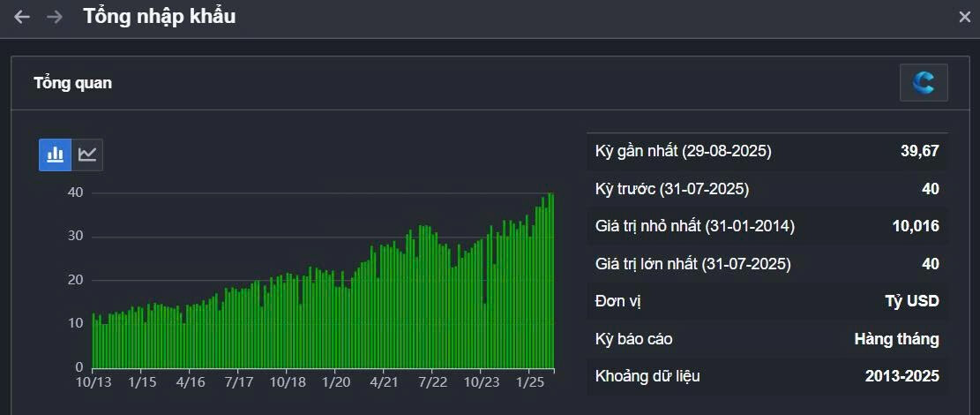Click the Hàng tháng value

[897, 339]
